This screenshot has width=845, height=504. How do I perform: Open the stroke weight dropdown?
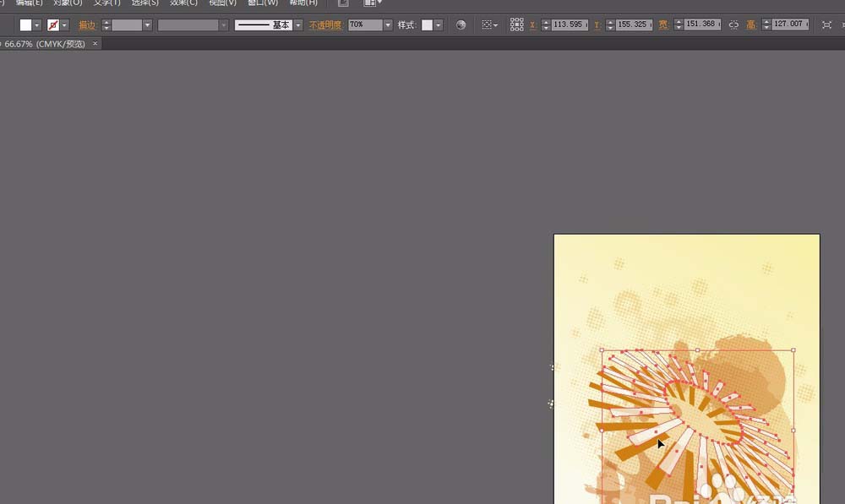tap(147, 24)
